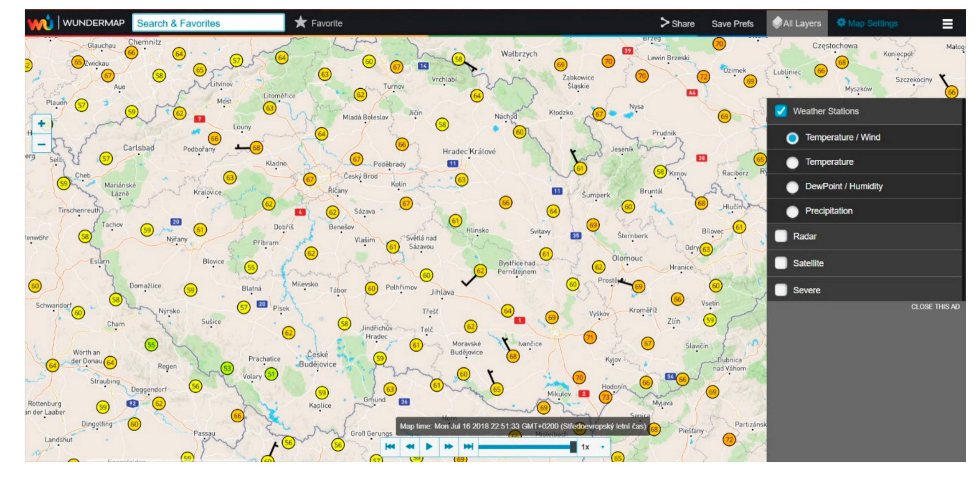Click the WUNDERMAP title link

click(x=93, y=23)
